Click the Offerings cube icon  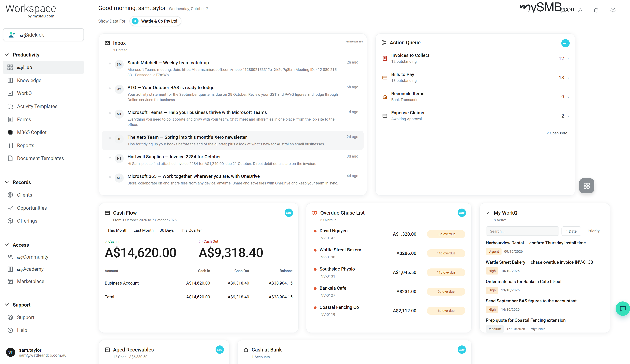click(x=10, y=221)
